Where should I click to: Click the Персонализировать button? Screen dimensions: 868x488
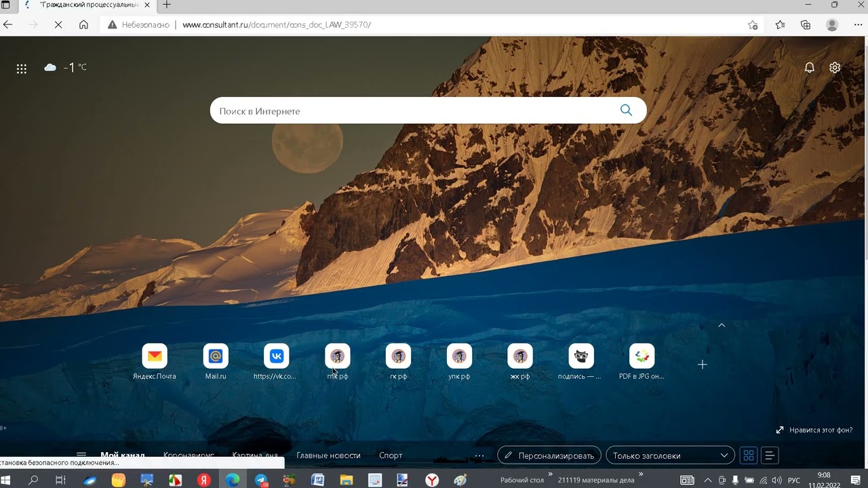pyautogui.click(x=549, y=455)
